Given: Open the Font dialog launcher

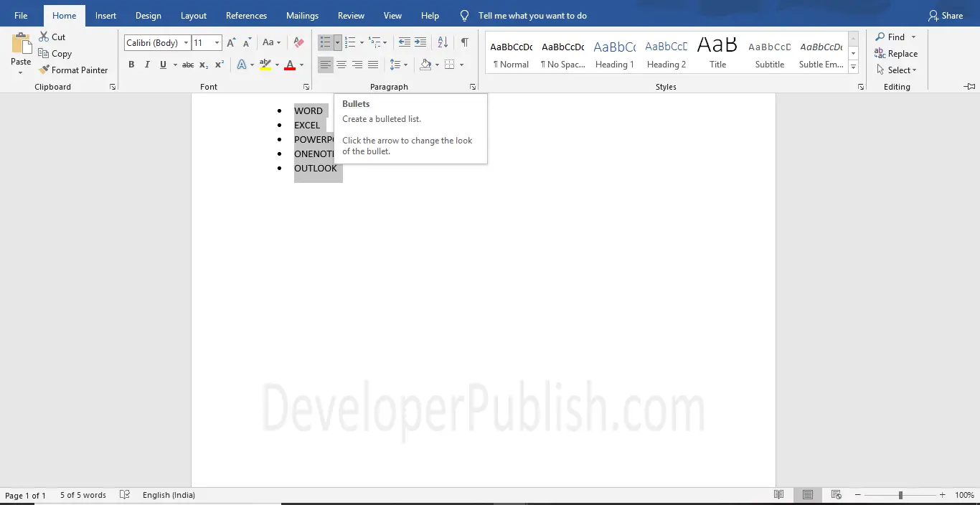Looking at the screenshot, I should pyautogui.click(x=306, y=87).
